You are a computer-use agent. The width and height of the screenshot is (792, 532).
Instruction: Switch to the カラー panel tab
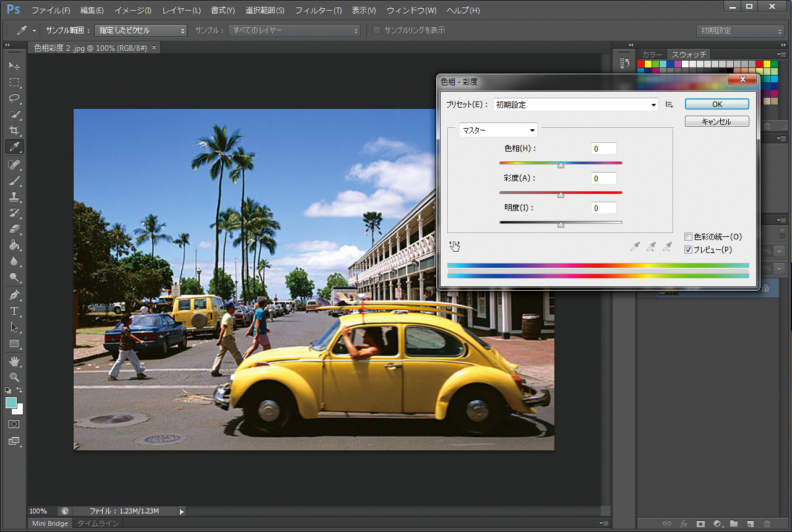(652, 54)
